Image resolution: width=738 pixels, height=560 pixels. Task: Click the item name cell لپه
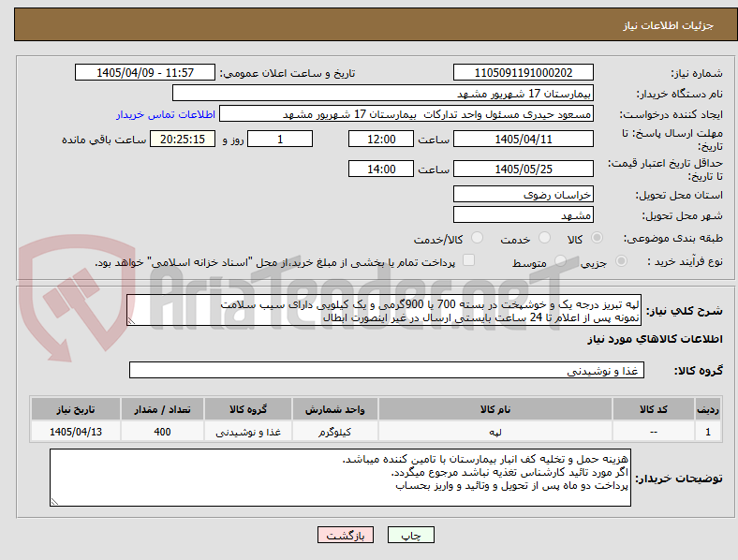[495, 431]
